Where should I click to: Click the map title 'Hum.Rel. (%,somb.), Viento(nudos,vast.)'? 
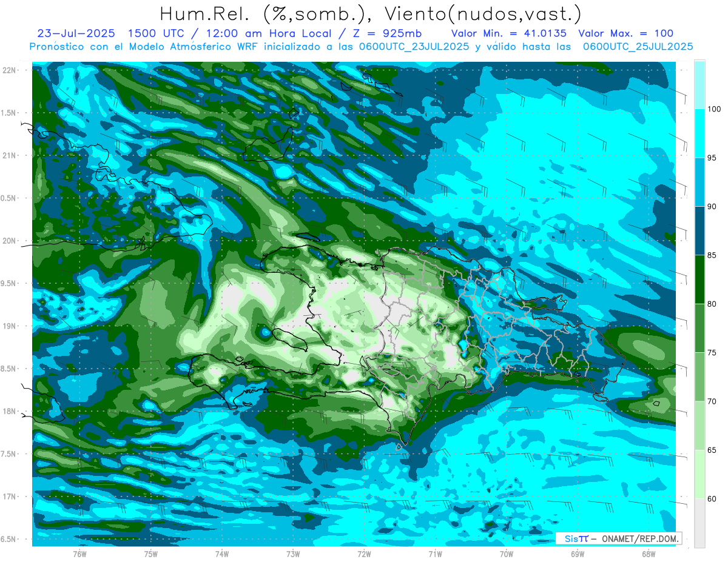point(370,13)
